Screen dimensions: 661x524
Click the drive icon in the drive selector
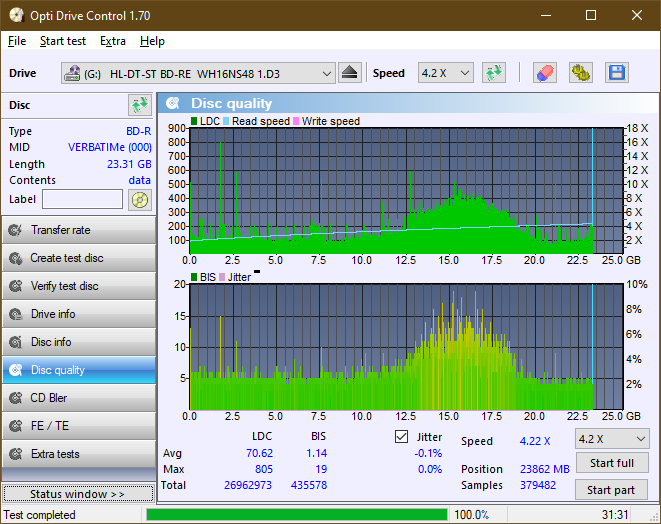click(x=72, y=73)
